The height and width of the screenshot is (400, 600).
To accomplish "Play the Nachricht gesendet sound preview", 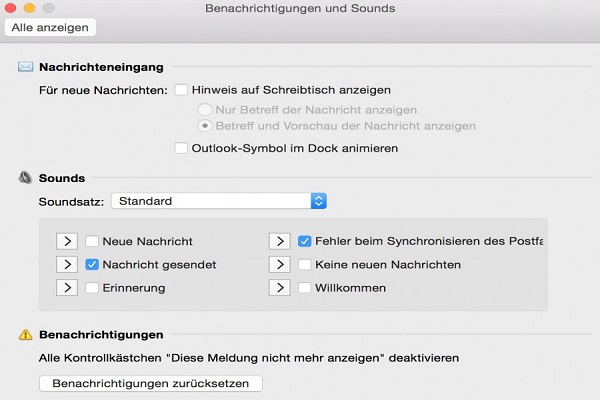I will [67, 264].
